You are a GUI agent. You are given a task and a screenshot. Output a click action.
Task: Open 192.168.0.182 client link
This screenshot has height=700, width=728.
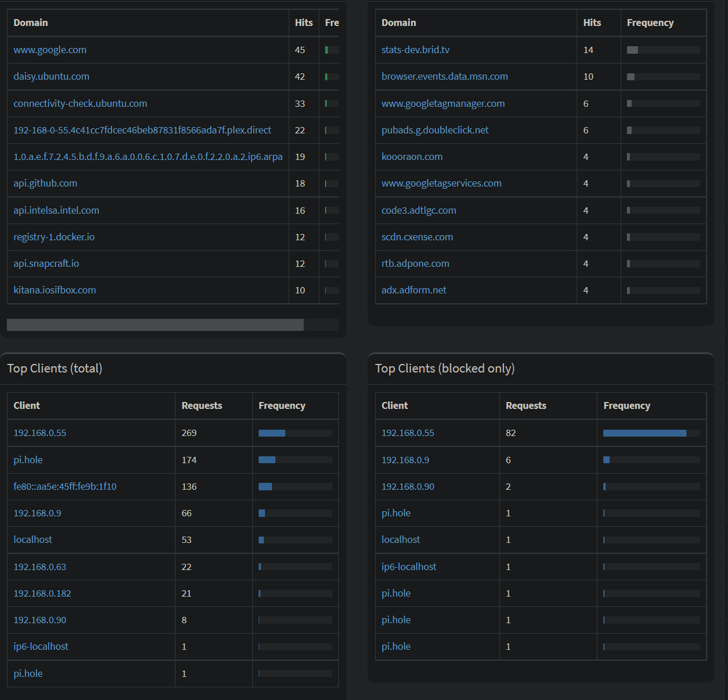[42, 593]
